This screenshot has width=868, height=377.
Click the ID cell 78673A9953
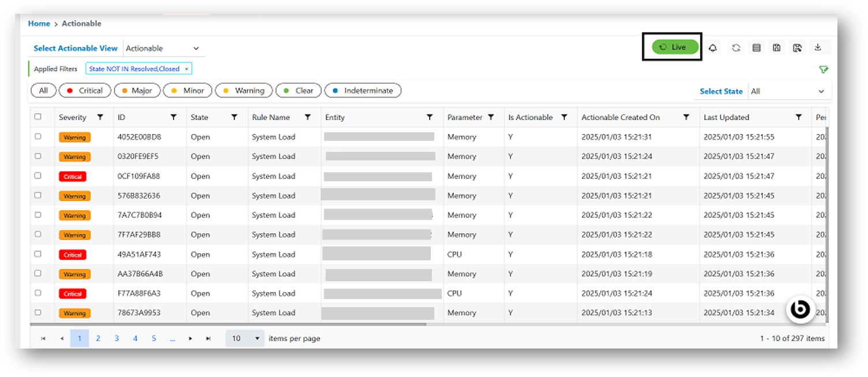(x=139, y=313)
